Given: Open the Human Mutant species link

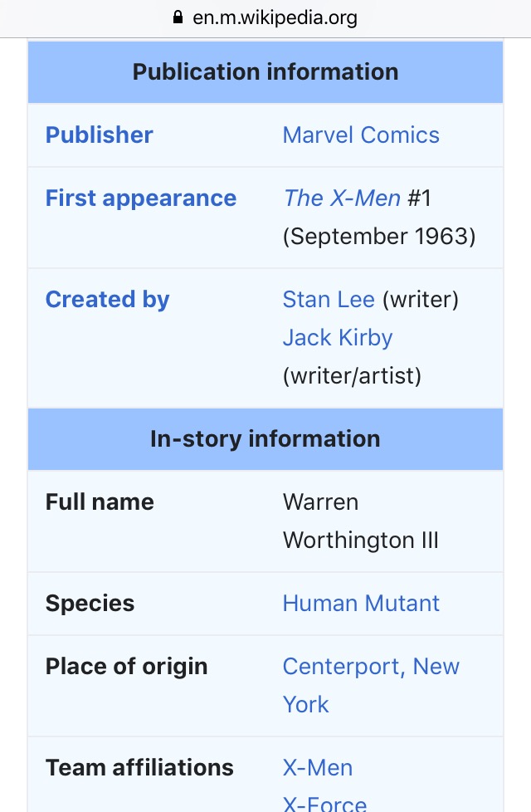Looking at the screenshot, I should (x=361, y=604).
